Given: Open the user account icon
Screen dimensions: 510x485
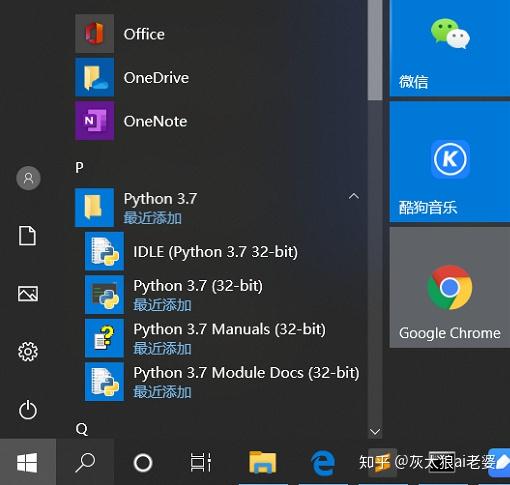Looking at the screenshot, I should point(28,178).
